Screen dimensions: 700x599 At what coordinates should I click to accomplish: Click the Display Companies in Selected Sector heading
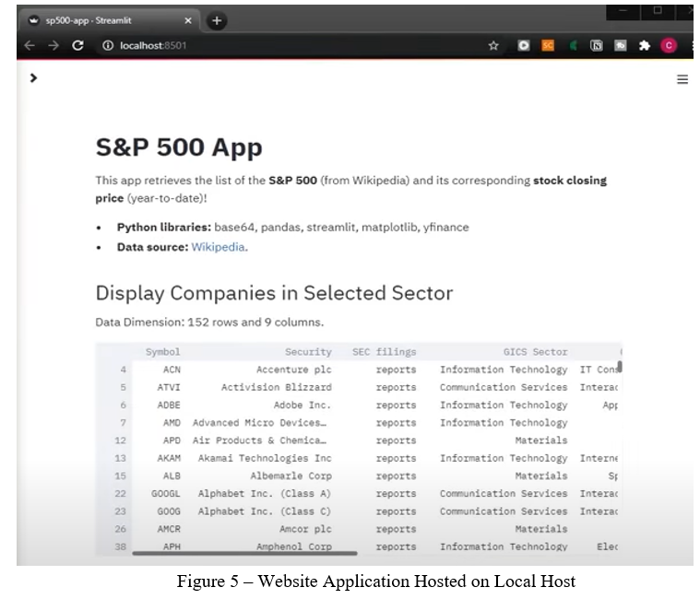[274, 293]
